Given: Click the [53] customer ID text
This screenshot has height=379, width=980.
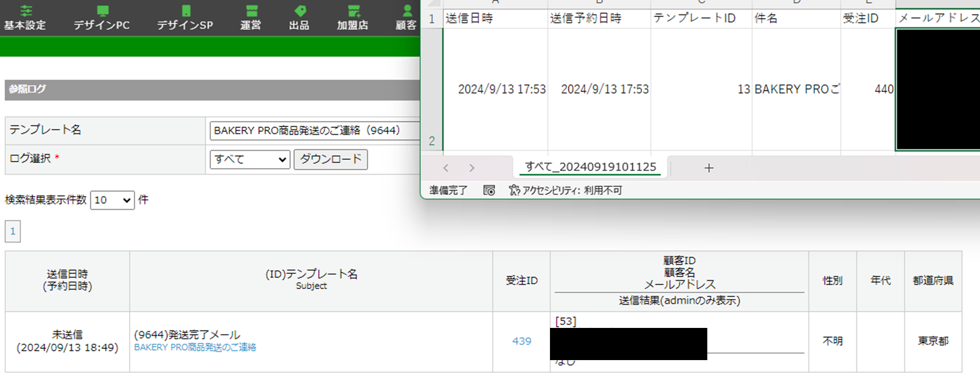Looking at the screenshot, I should [x=566, y=321].
